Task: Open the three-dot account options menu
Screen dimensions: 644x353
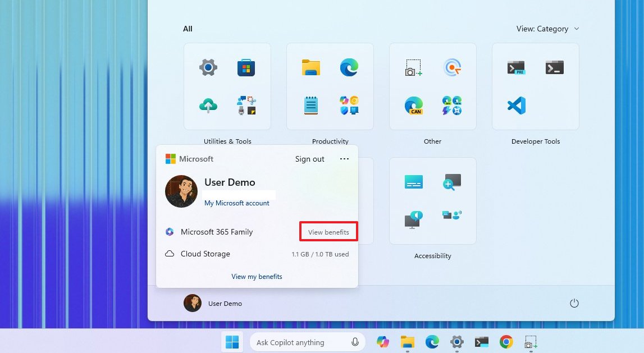Action: tap(344, 159)
